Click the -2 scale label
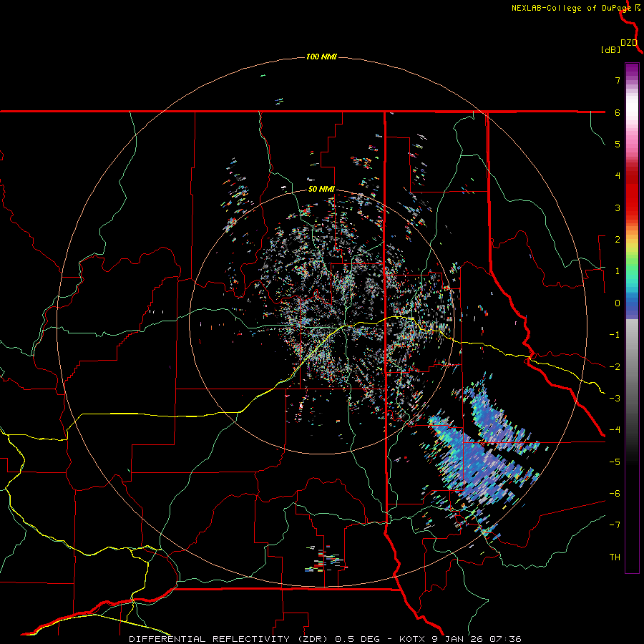 click(615, 367)
